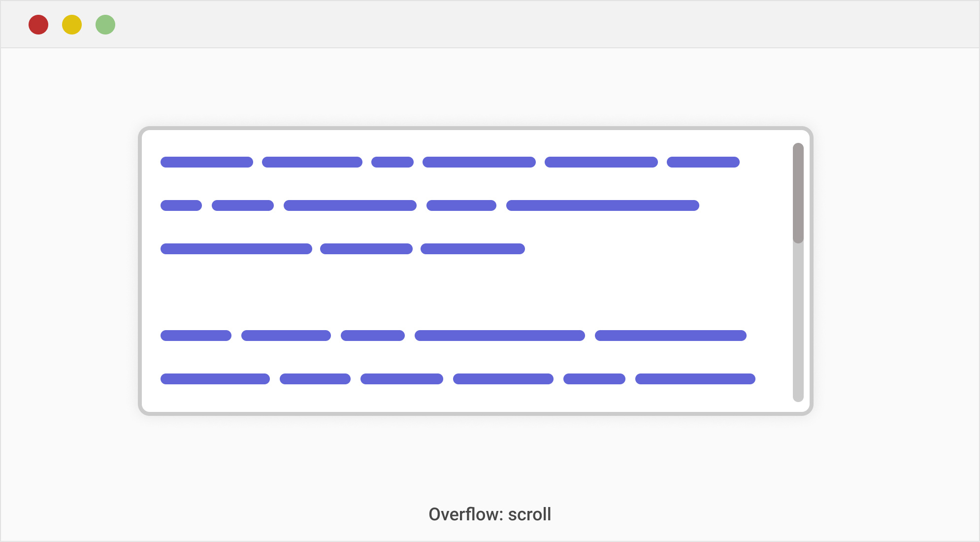Screen dimensions: 980x542
Task: Click the long bar starting the third line
Action: point(236,249)
